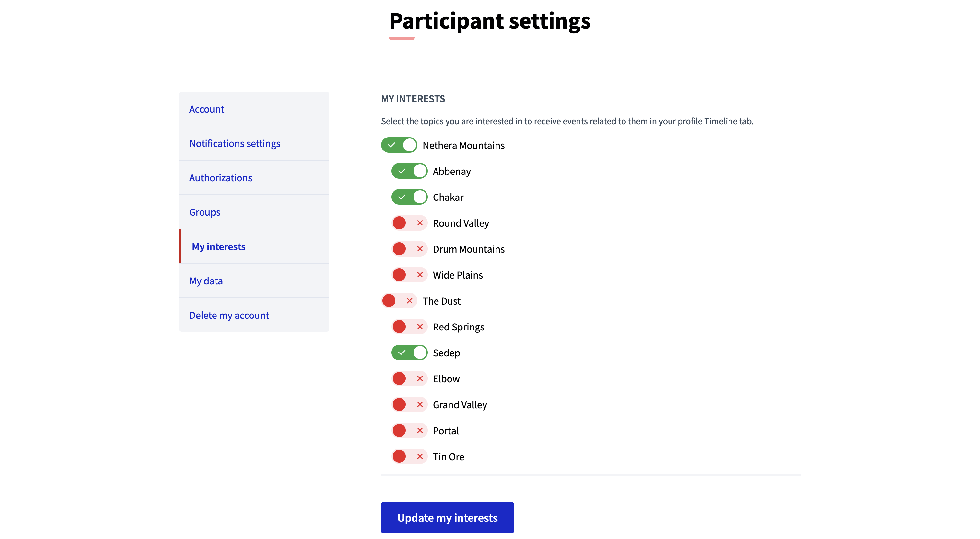Image resolution: width=980 pixels, height=539 pixels.
Task: Select the Groups settings tab
Action: (x=205, y=211)
